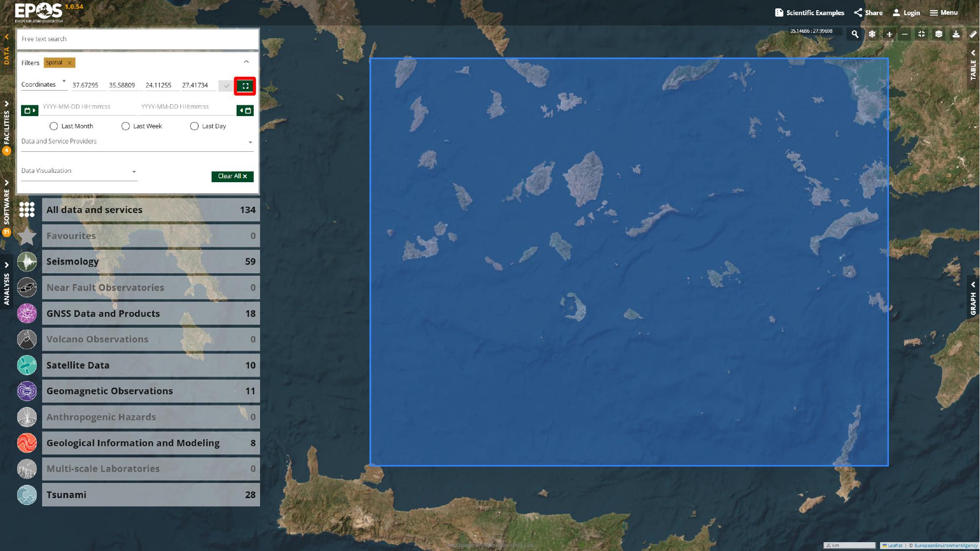Image resolution: width=980 pixels, height=551 pixels.
Task: Collapse the Filters section chevron
Action: (x=246, y=62)
